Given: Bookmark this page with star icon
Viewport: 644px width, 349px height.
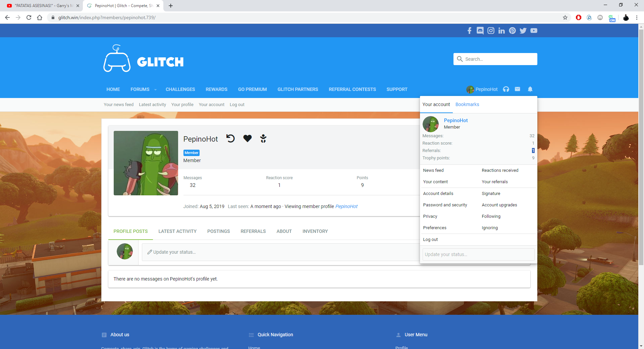Looking at the screenshot, I should pos(565,17).
